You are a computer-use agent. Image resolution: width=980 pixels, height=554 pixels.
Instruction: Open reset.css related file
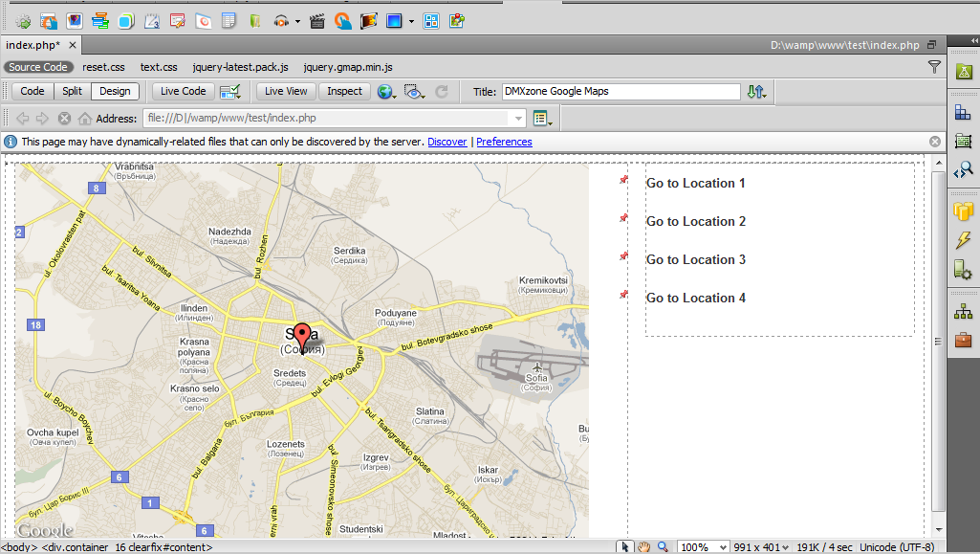coord(103,67)
